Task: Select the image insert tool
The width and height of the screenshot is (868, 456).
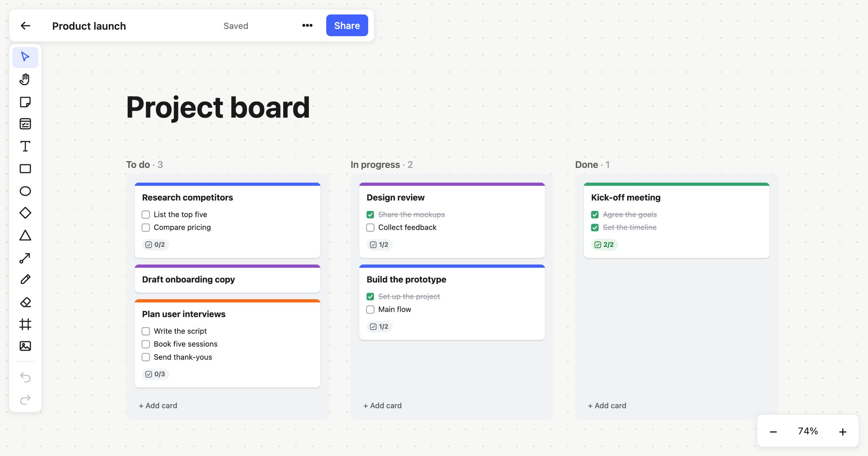Action: [x=25, y=346]
